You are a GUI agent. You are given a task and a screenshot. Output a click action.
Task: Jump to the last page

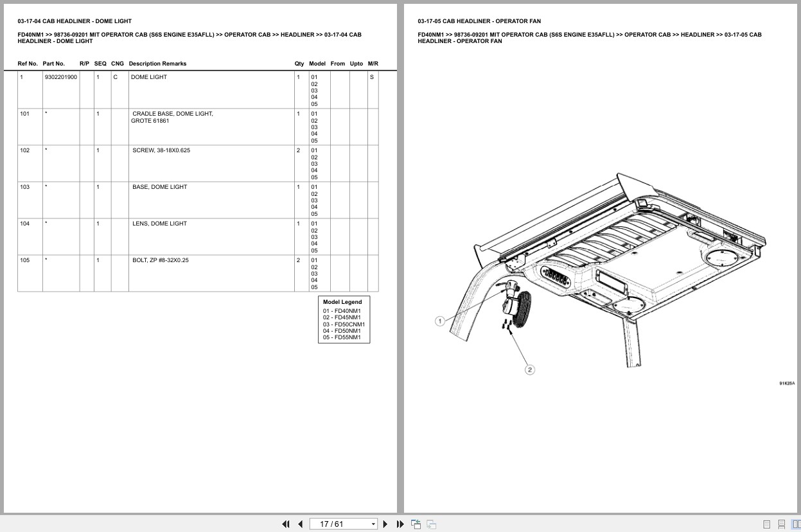point(400,524)
